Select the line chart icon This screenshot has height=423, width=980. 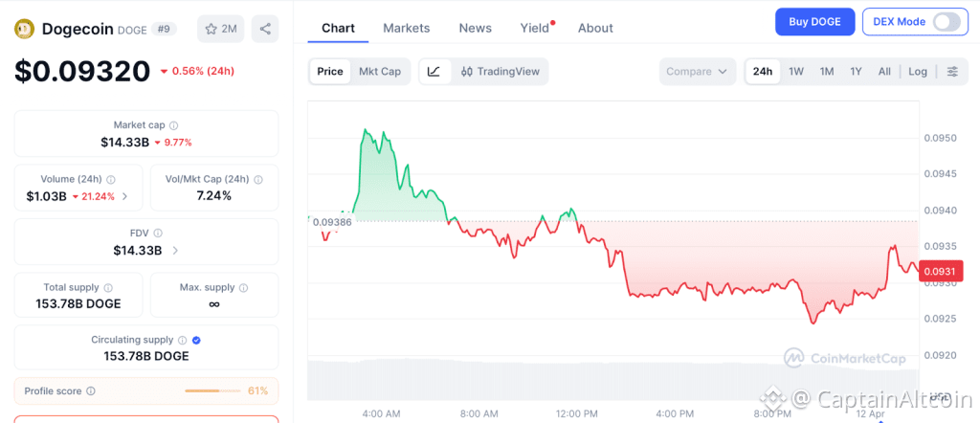(434, 71)
